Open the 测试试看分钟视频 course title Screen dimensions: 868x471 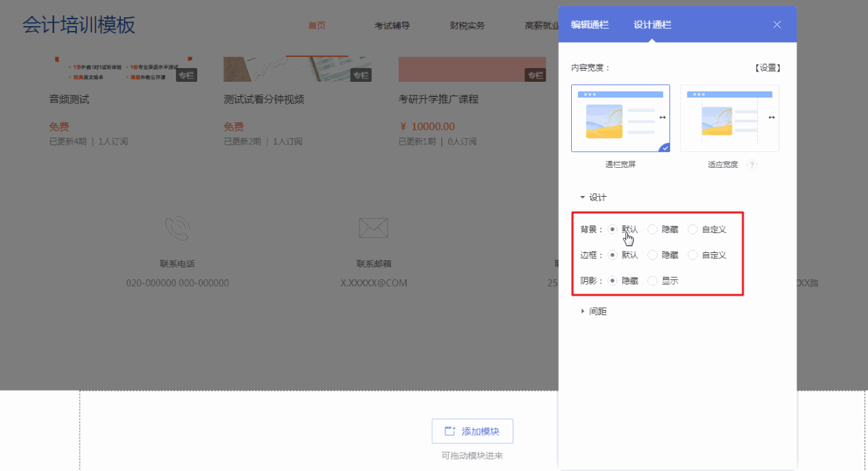pos(264,100)
